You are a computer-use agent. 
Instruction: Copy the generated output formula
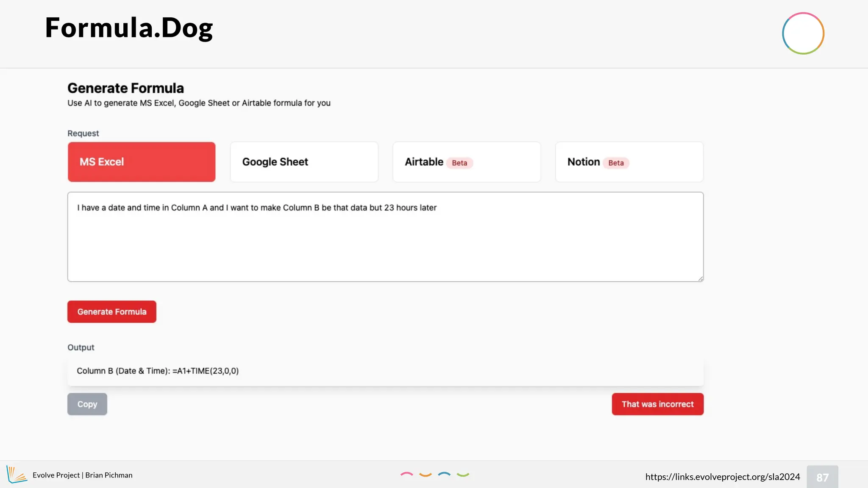pyautogui.click(x=87, y=404)
